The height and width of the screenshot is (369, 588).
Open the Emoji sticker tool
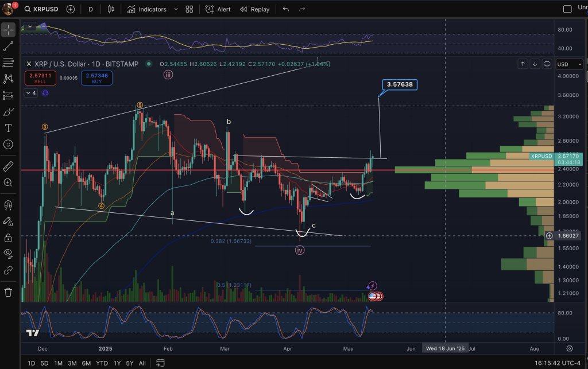point(8,145)
